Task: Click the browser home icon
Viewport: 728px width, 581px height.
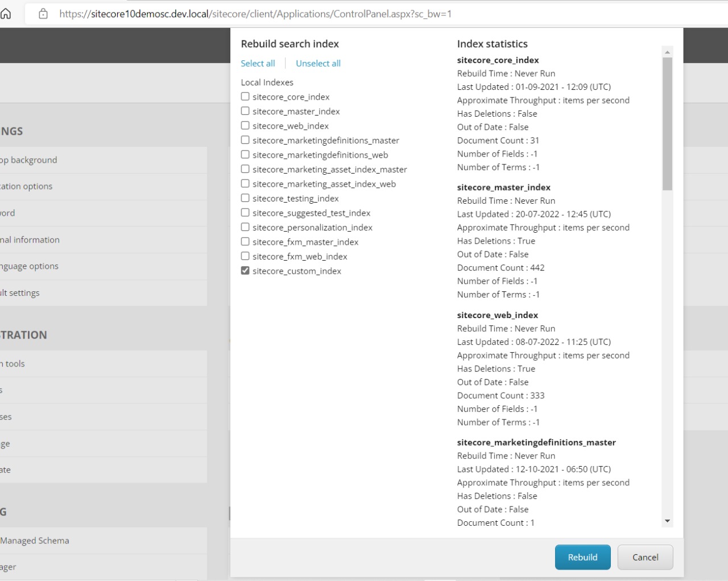Action: 5,14
